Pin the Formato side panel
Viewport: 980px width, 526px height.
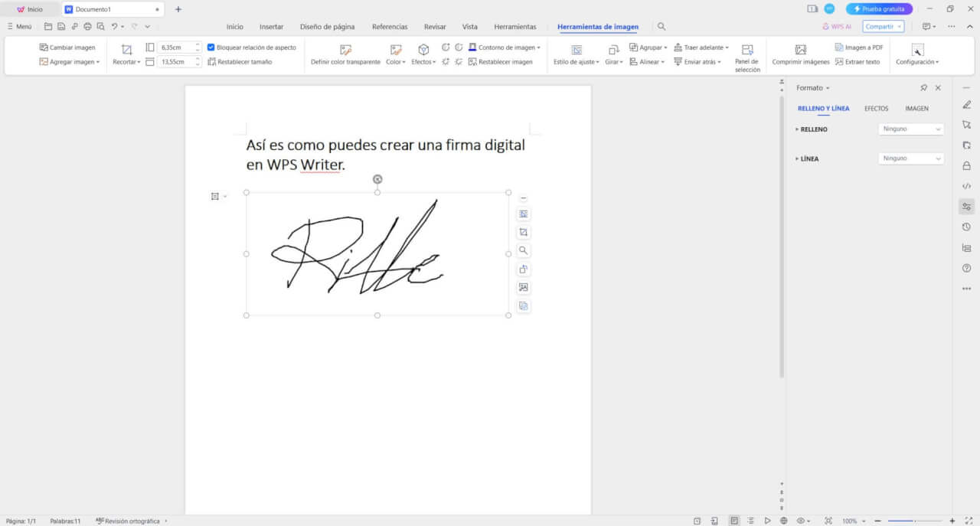click(x=923, y=88)
